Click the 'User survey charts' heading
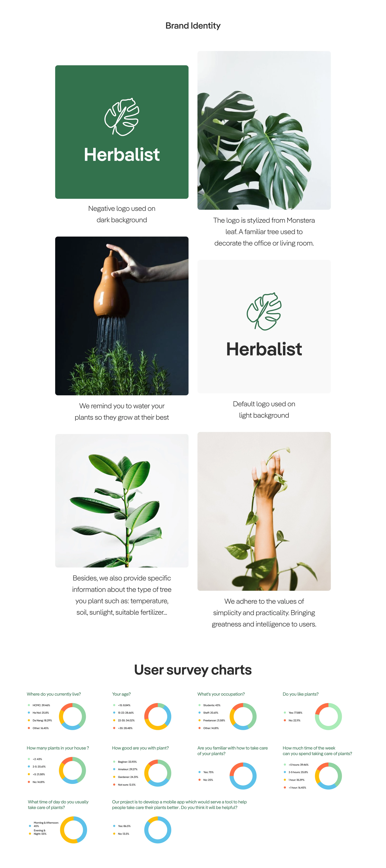This screenshot has height=868, width=386. [193, 670]
